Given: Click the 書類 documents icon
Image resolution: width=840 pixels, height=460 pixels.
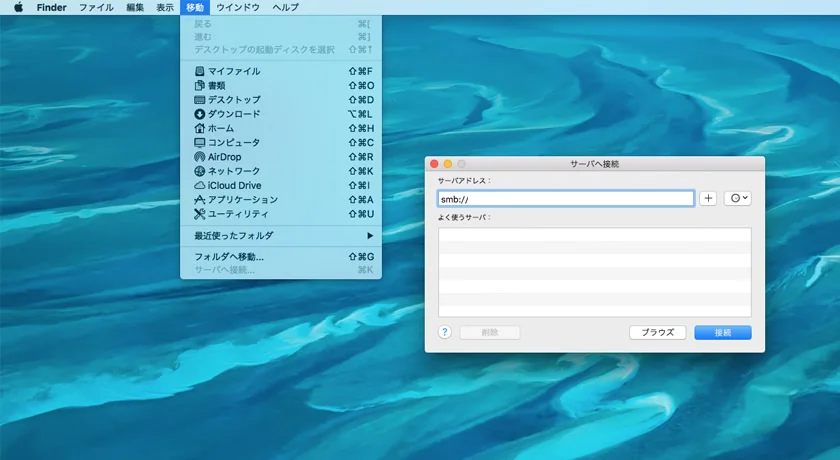Looking at the screenshot, I should tap(199, 85).
